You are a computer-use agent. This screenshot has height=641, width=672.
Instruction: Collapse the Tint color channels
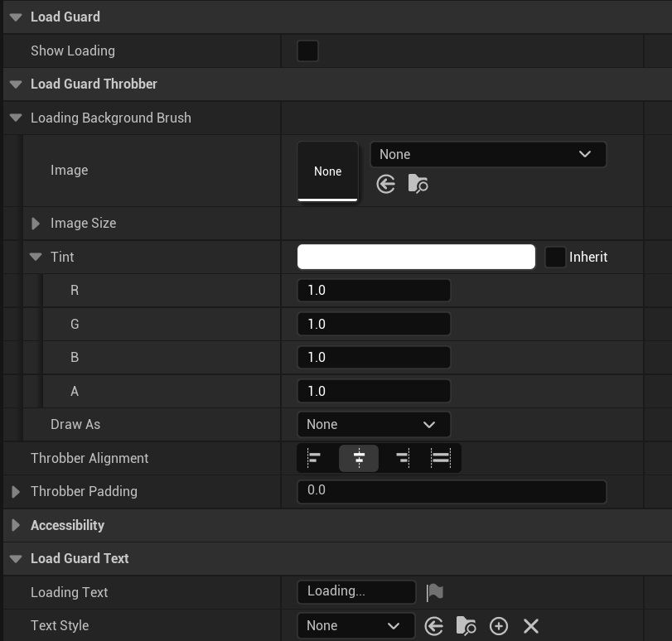click(x=36, y=257)
